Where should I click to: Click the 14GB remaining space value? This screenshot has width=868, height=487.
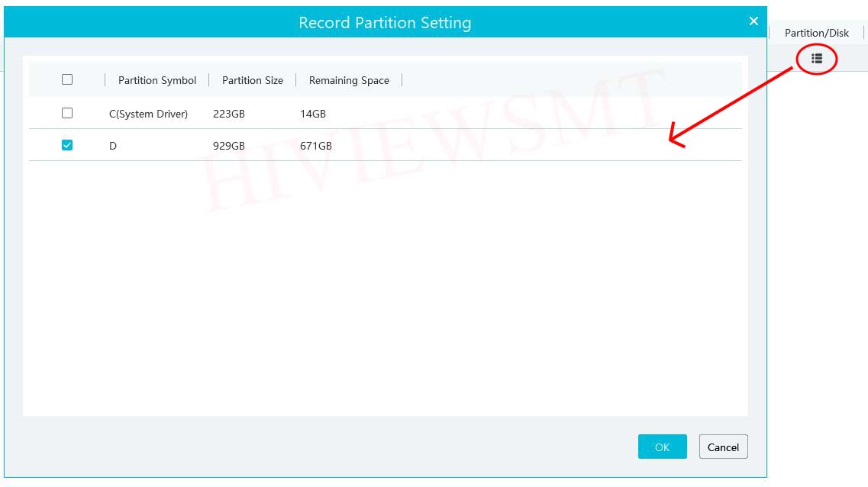click(x=313, y=114)
